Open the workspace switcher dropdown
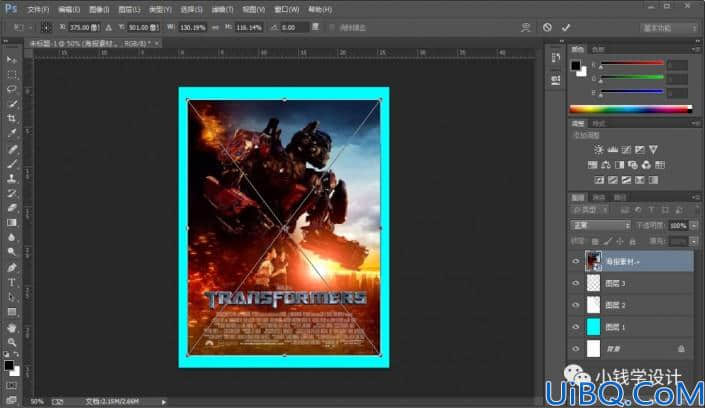Viewport: 705px width, 408px height. (669, 28)
